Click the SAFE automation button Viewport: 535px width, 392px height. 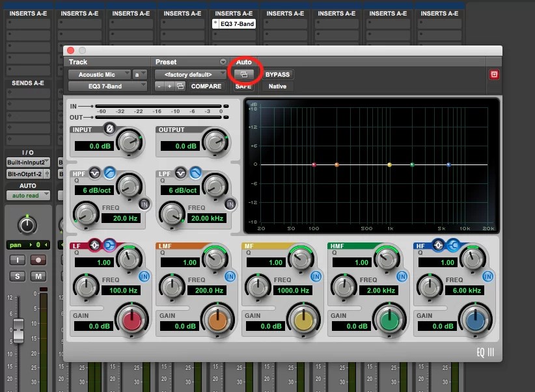tap(243, 86)
